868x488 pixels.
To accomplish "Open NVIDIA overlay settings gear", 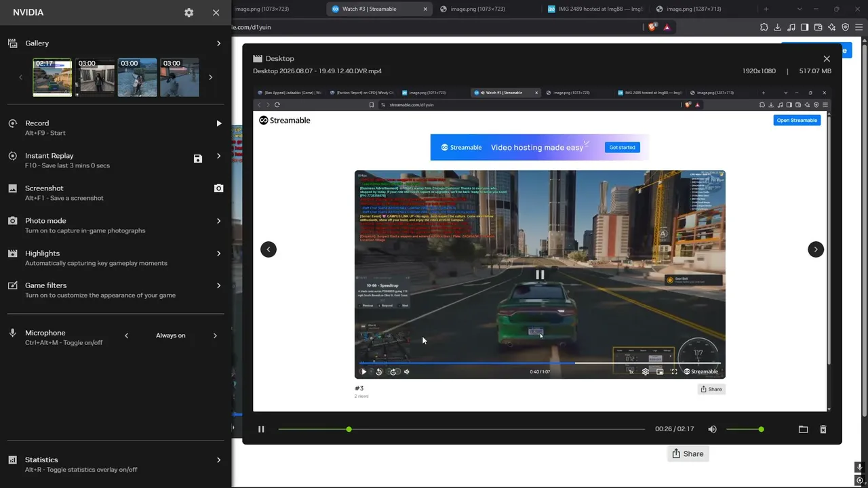I will tap(189, 12).
